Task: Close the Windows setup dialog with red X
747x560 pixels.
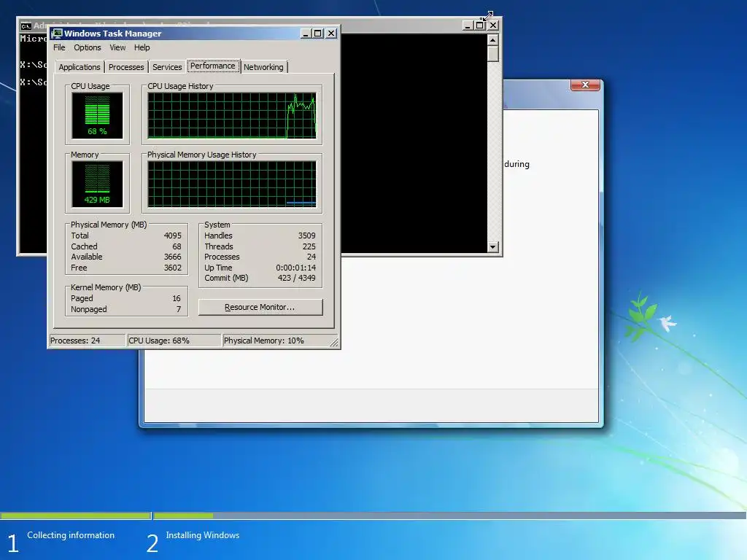Action: click(x=585, y=85)
